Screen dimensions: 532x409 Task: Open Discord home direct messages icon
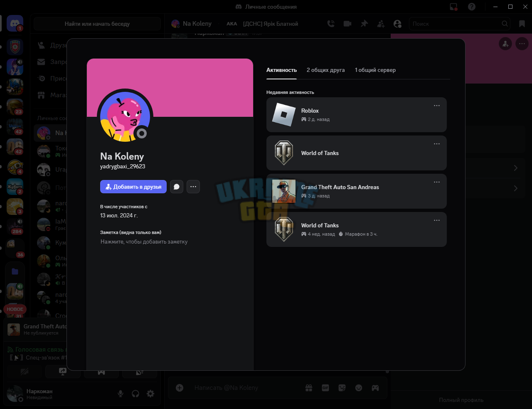coord(15,24)
